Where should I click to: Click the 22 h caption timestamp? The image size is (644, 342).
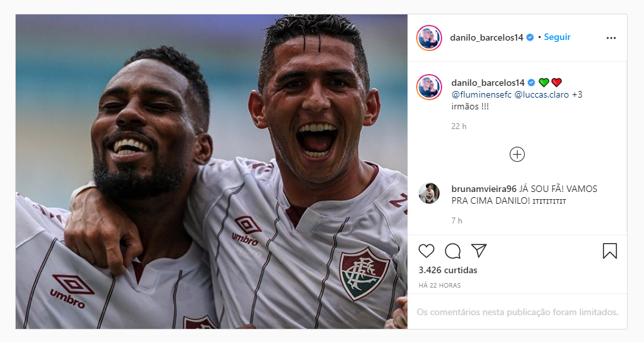(459, 126)
